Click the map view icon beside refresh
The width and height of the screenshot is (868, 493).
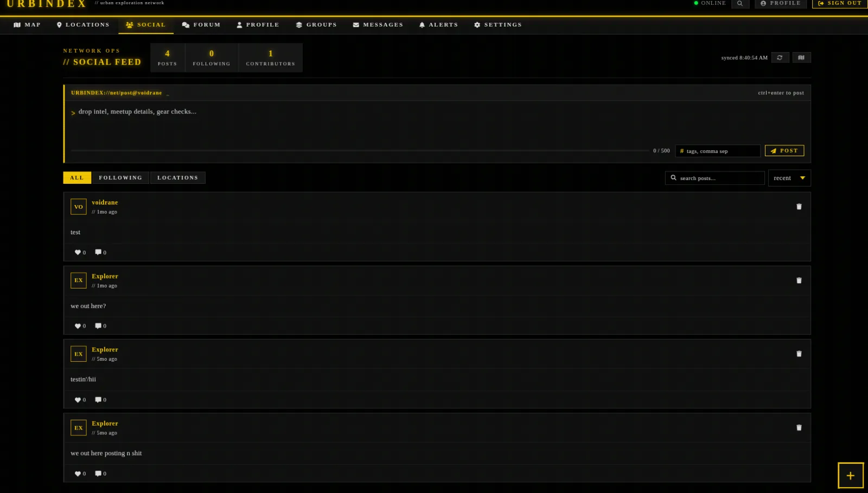tap(801, 57)
